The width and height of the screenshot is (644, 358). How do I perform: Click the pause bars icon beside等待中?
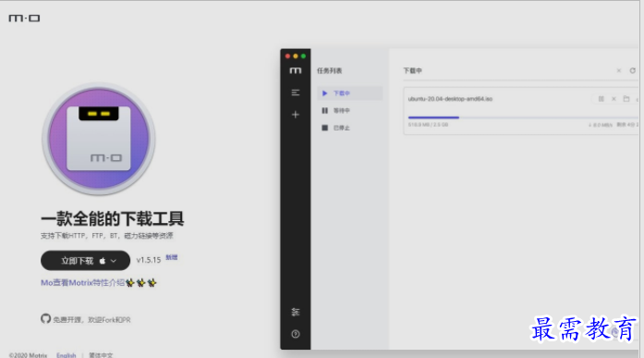[x=324, y=111]
